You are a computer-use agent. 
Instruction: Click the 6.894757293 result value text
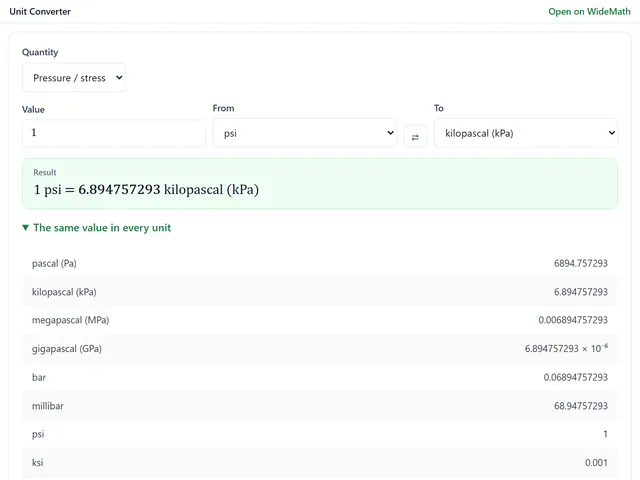(x=119, y=189)
